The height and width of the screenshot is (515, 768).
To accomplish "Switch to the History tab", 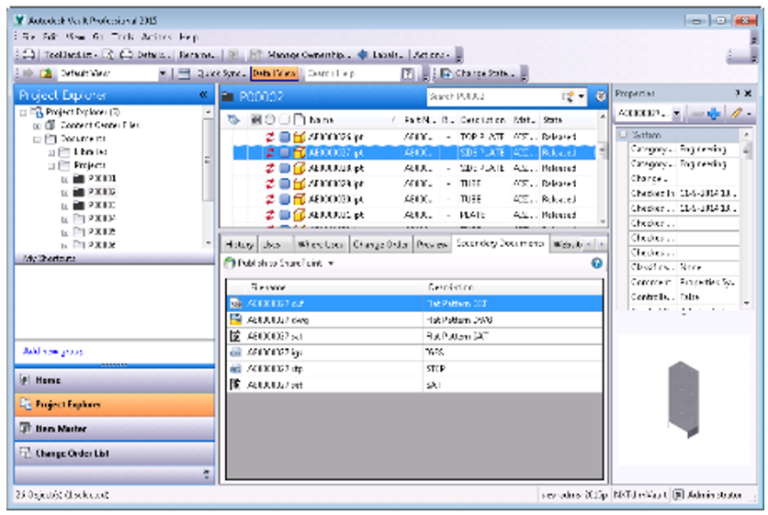I will pos(240,244).
